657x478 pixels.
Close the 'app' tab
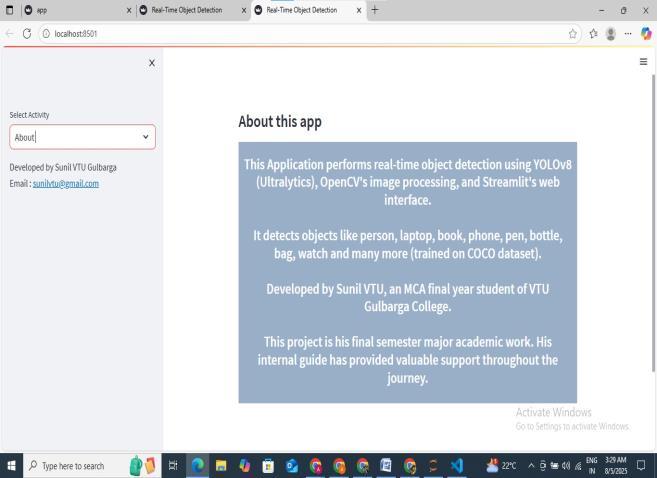click(129, 10)
